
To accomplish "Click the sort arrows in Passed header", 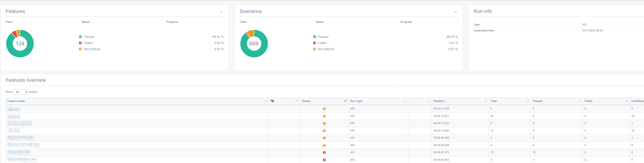I will [580, 101].
